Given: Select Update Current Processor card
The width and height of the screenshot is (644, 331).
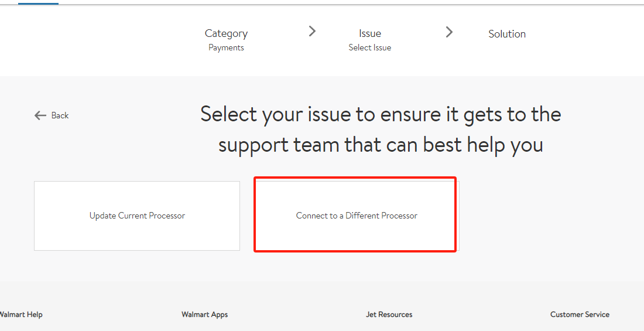Looking at the screenshot, I should (137, 216).
